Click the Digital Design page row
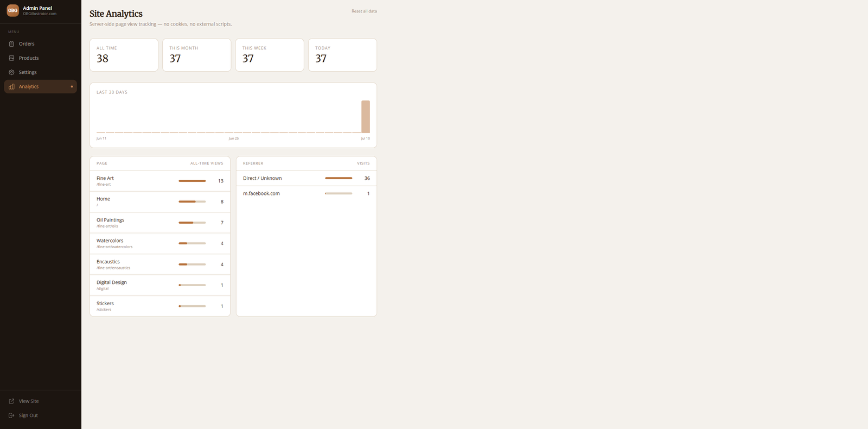868x429 pixels. point(160,286)
